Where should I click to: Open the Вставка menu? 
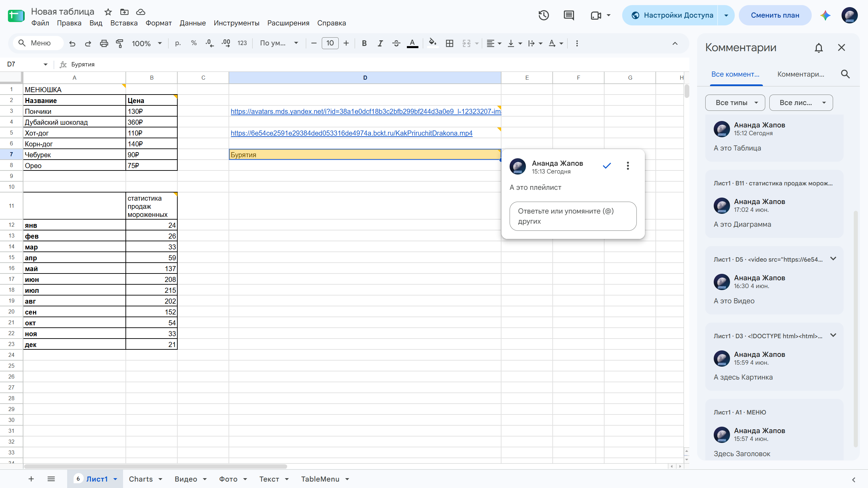124,23
